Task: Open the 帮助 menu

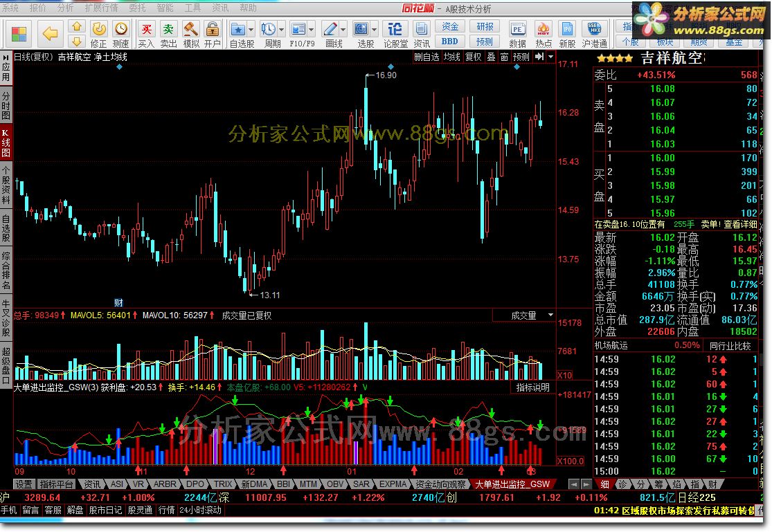Action: [248, 8]
